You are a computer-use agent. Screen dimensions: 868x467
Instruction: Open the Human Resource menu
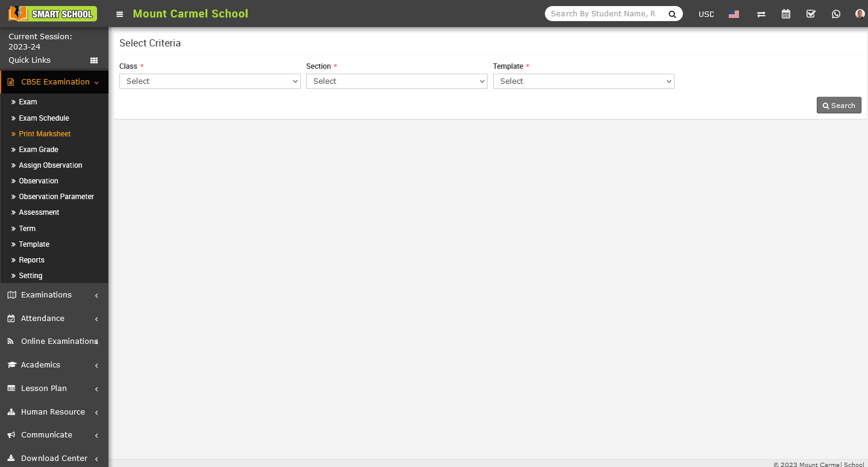click(x=53, y=412)
